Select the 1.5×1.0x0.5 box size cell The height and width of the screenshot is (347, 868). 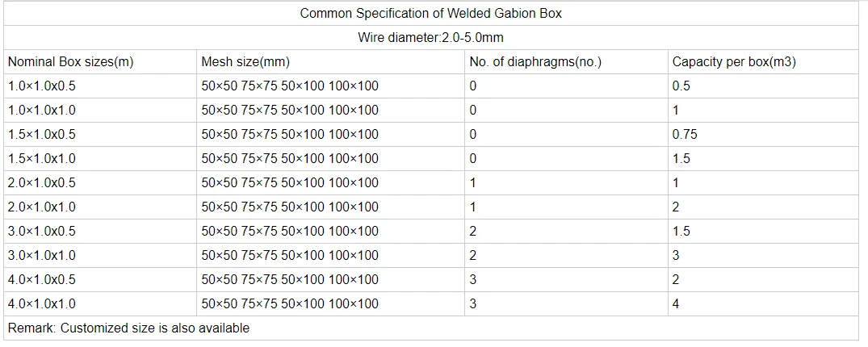pyautogui.click(x=100, y=135)
